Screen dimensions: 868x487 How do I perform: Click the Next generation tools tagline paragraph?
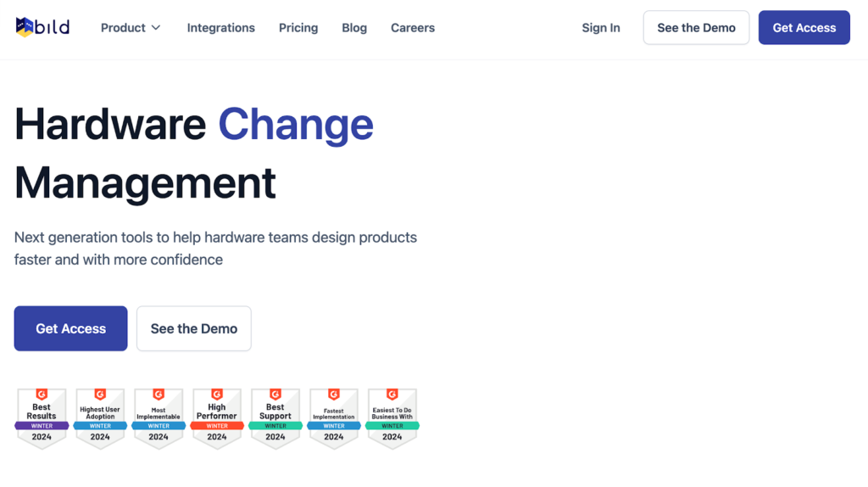(215, 249)
